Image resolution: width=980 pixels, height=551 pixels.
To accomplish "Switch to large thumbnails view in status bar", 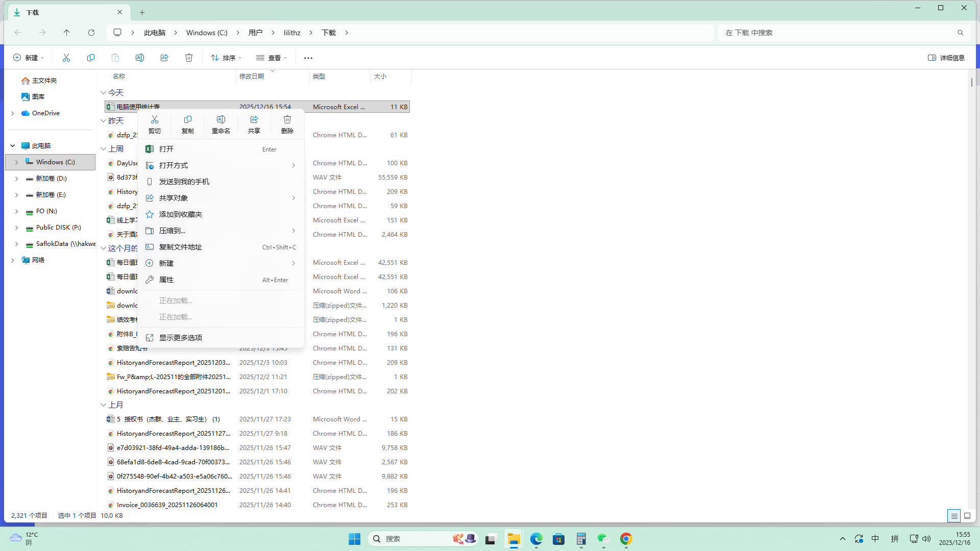I will coord(967,516).
